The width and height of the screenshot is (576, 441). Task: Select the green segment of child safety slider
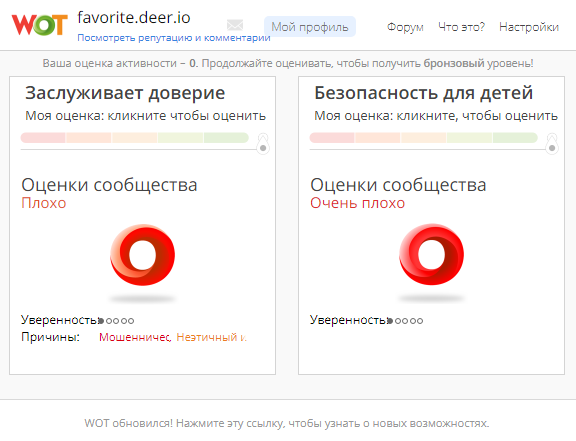(515, 138)
